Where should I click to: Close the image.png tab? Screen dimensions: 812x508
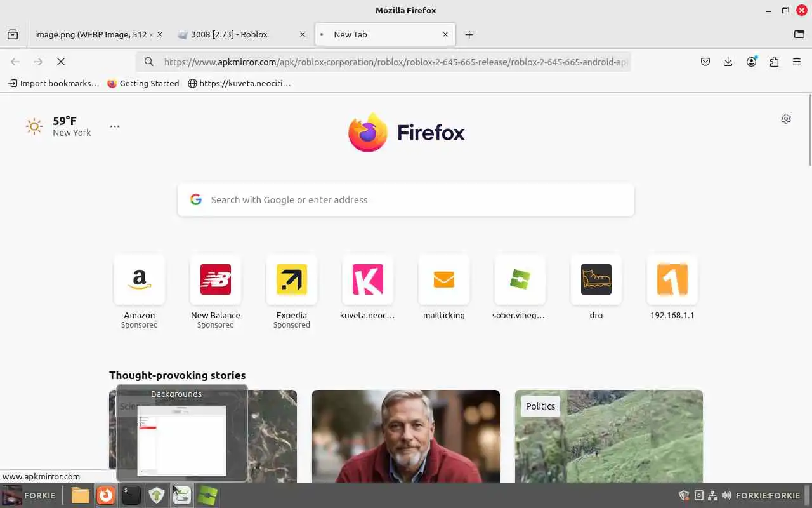(160, 34)
